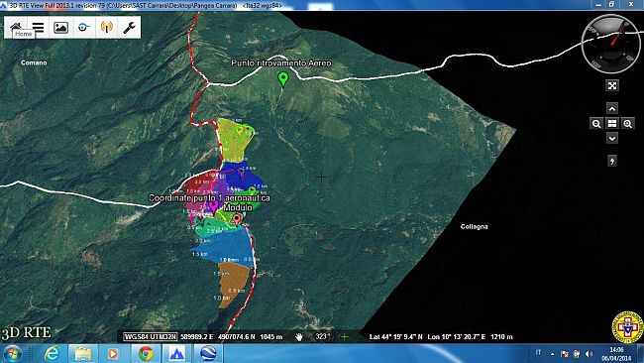
Task: Click the rescue cross logo badge
Action: point(627,327)
